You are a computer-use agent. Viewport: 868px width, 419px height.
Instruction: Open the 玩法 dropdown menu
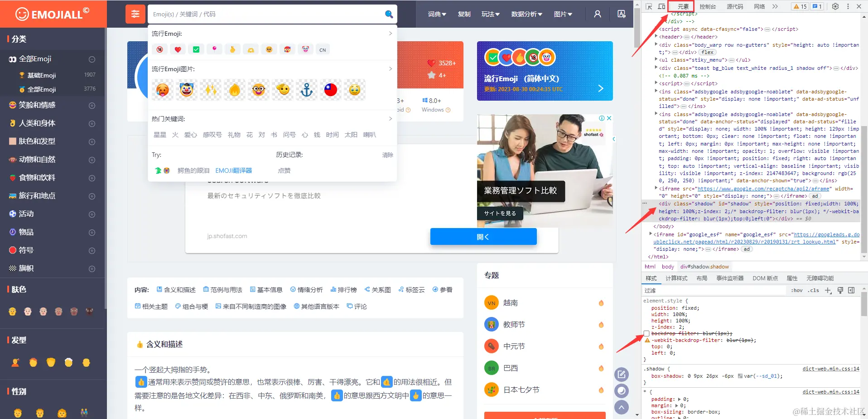(x=491, y=14)
